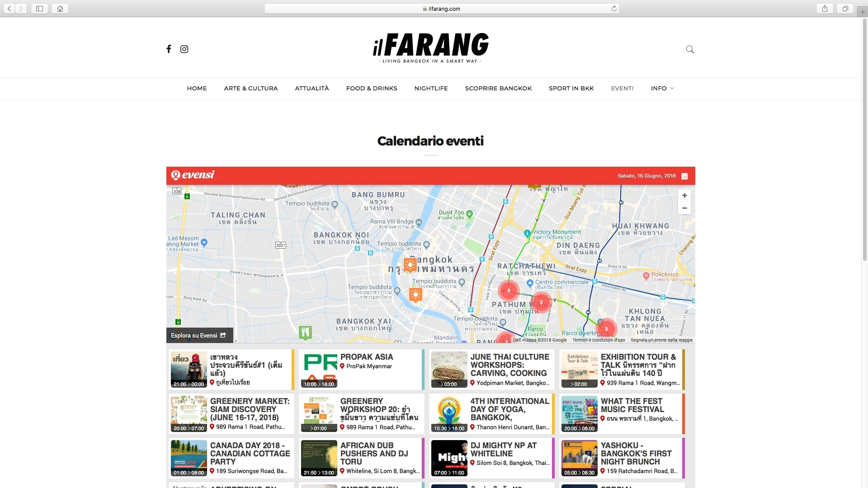Zoom out on the map
The width and height of the screenshot is (868, 488).
[x=684, y=208]
